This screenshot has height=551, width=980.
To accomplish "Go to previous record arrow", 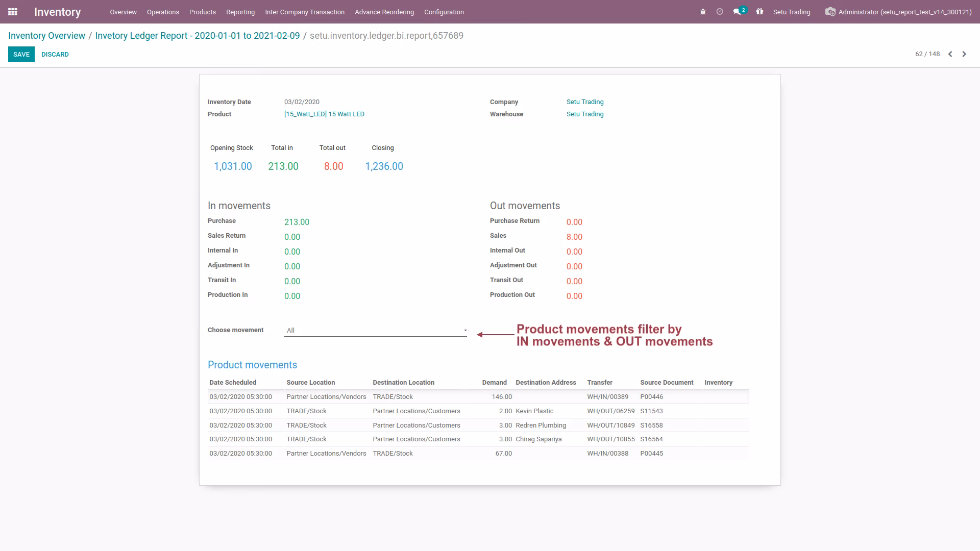I will pos(950,54).
